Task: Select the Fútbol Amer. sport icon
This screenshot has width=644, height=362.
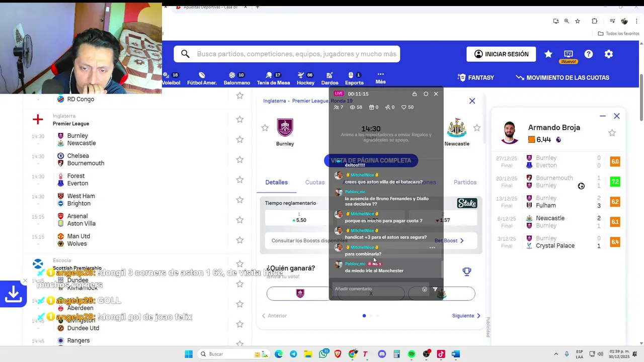Action: click(202, 78)
